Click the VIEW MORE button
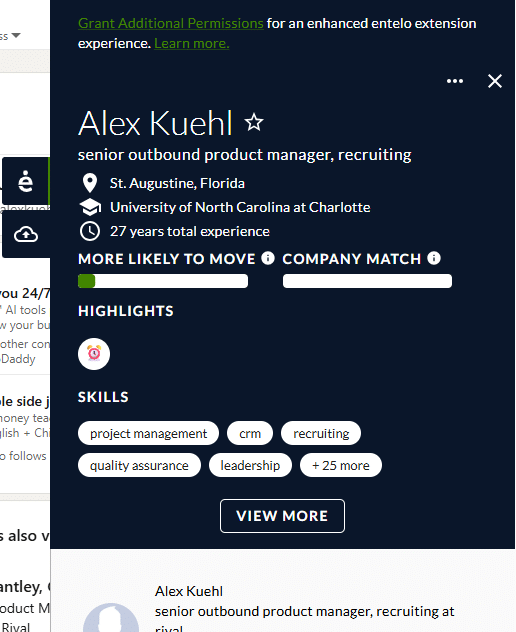This screenshot has width=516, height=632. (282, 516)
